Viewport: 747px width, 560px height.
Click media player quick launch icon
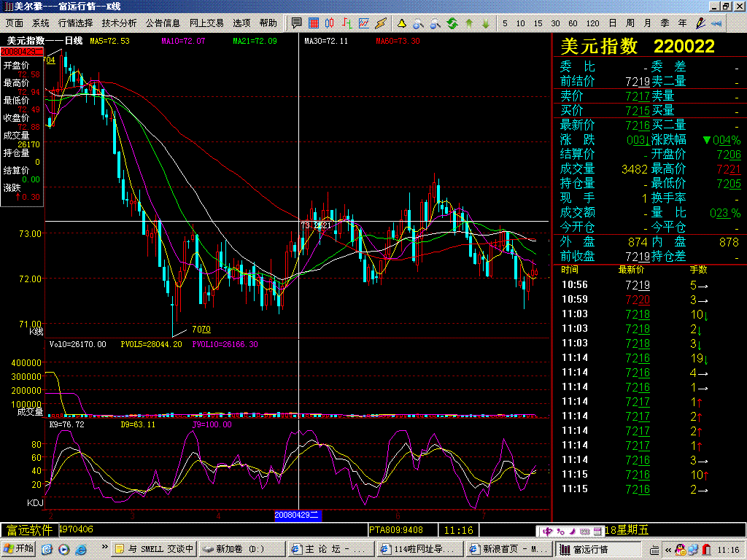pyautogui.click(x=64, y=550)
